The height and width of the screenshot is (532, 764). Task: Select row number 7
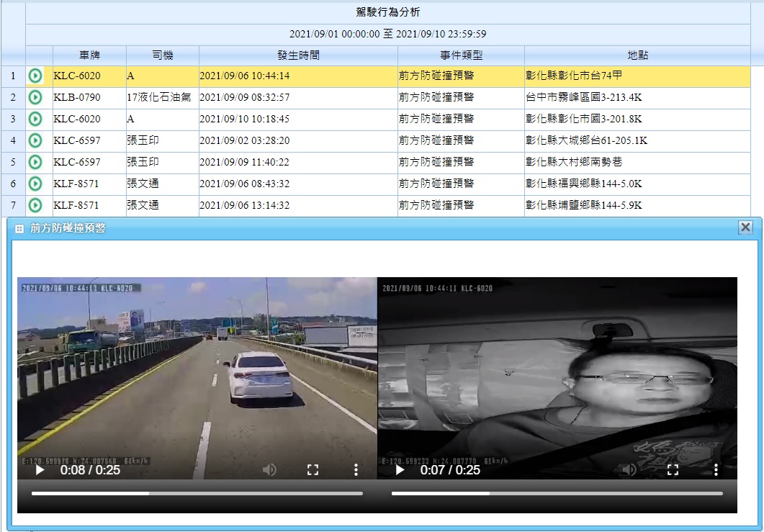pos(13,205)
